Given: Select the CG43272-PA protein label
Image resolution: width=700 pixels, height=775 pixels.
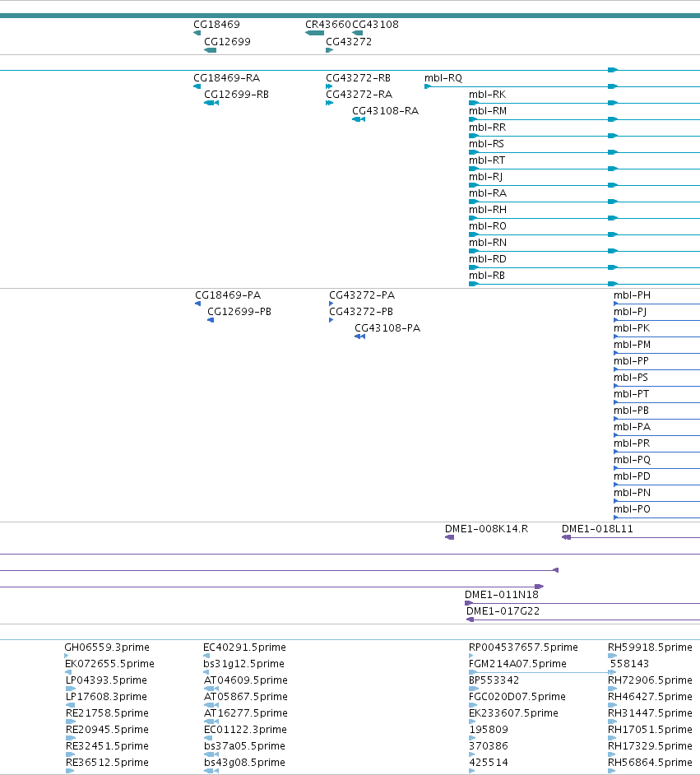Looking at the screenshot, I should click(x=362, y=295).
